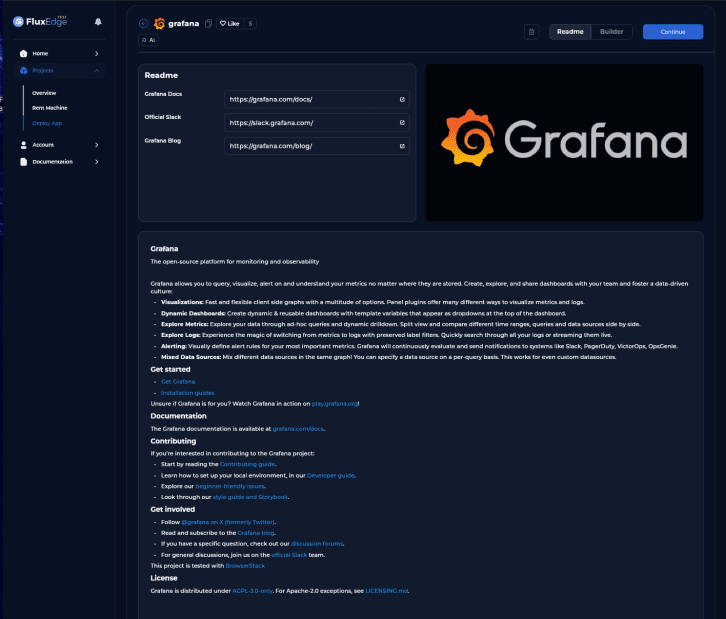The height and width of the screenshot is (619, 726).
Task: Open the Contributing guide link
Action: pos(247,464)
